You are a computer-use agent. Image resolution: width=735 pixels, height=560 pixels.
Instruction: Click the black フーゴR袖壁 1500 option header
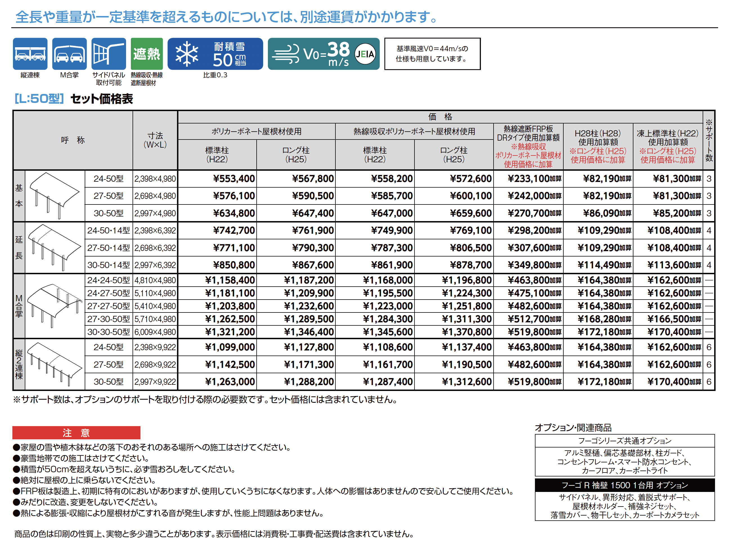625,485
